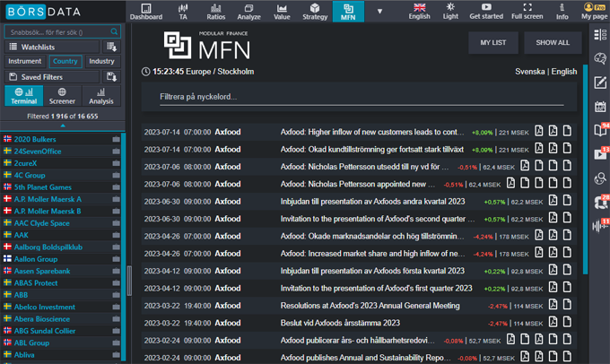Viewport: 610px width, 364px height.
Task: Open TA technical analysis view
Action: pyautogui.click(x=183, y=12)
